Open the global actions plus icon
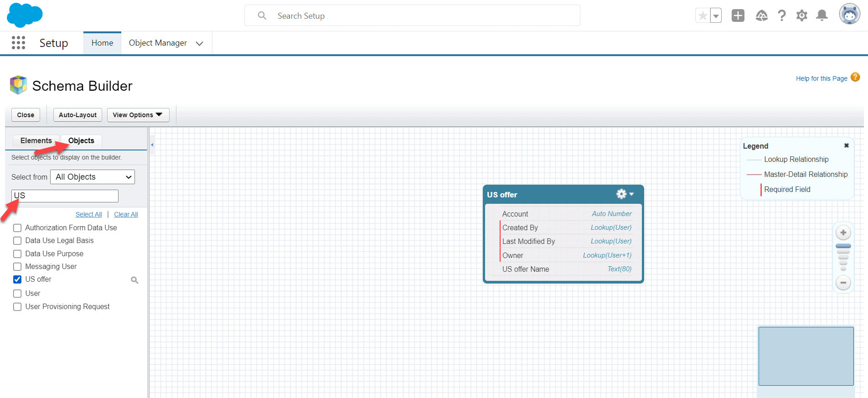 738,16
